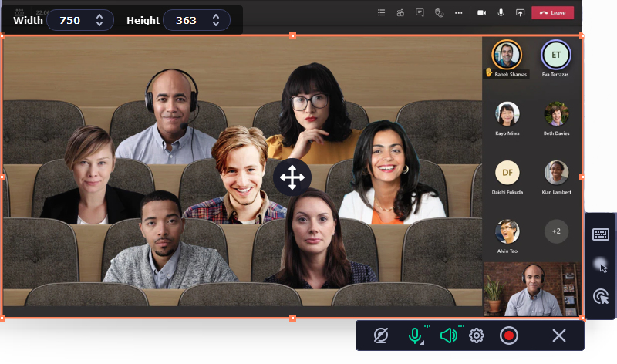Click the Kian Lambert name label
This screenshot has width=617, height=364.
click(556, 192)
